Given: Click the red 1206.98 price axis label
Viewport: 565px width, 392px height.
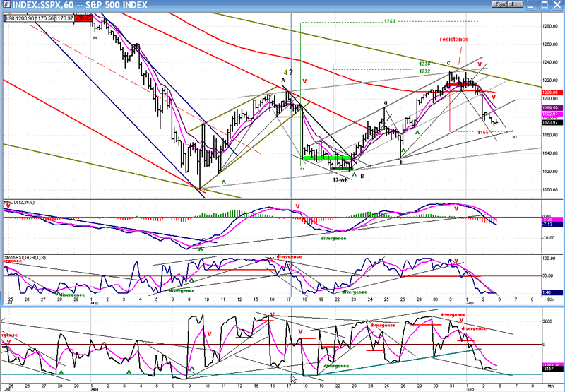Looking at the screenshot, I should tap(551, 92).
